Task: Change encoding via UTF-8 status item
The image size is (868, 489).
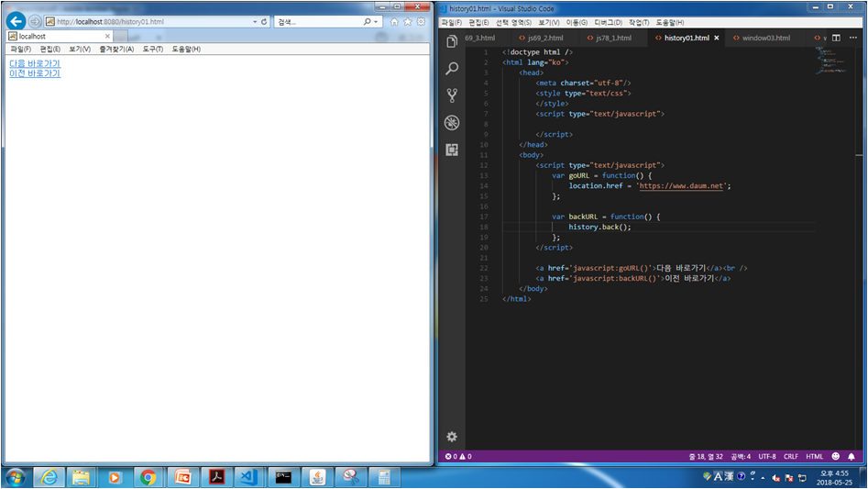Action: 767,456
